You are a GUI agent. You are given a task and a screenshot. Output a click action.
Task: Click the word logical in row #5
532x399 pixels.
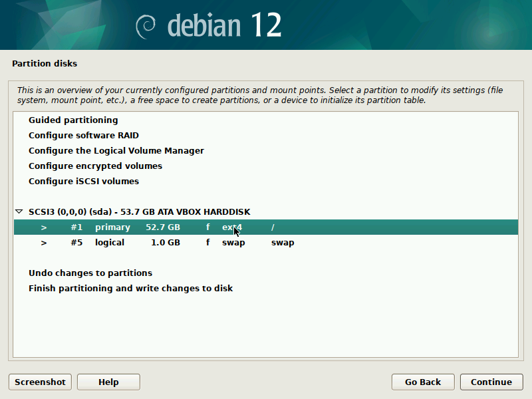tap(110, 243)
